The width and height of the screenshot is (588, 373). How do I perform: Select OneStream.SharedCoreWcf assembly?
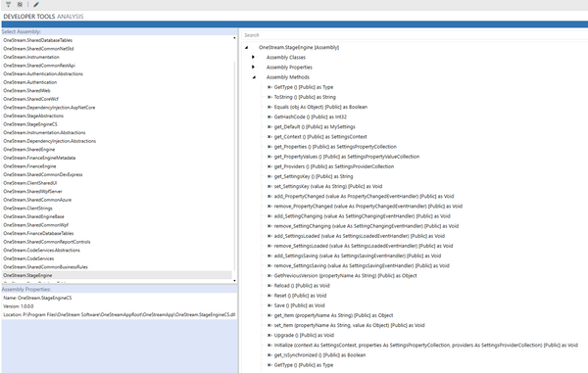coord(30,99)
